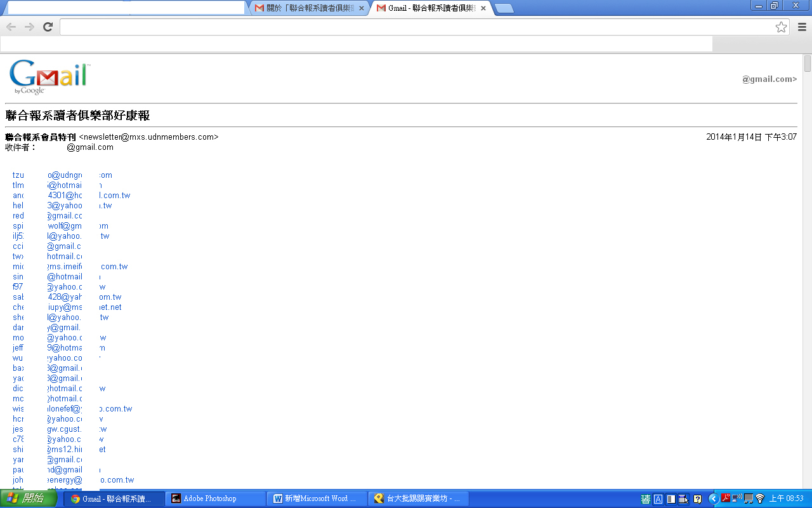The image size is (812, 508).
Task: Open the email link containing ms12.hi
Action: (x=59, y=450)
